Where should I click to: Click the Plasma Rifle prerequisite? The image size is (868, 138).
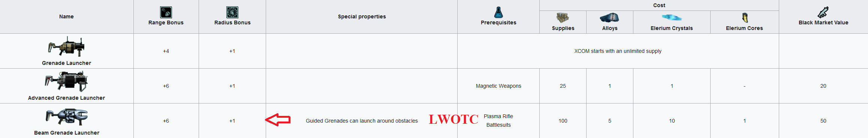coord(498,116)
